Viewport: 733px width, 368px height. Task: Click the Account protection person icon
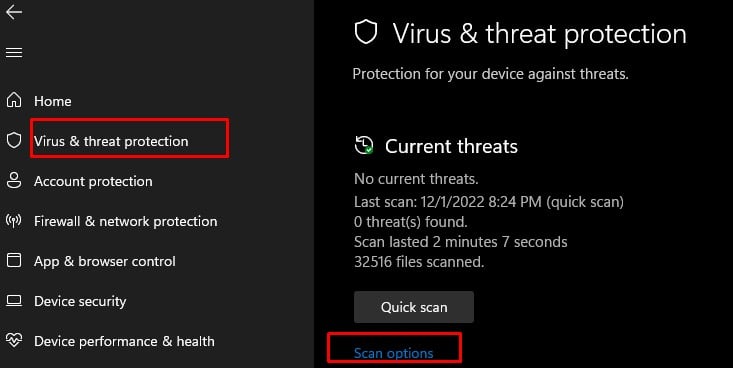14,180
